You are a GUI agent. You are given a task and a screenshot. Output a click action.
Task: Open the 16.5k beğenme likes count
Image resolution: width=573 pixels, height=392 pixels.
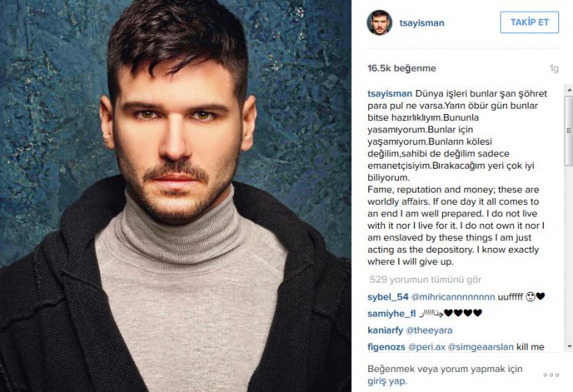(401, 69)
